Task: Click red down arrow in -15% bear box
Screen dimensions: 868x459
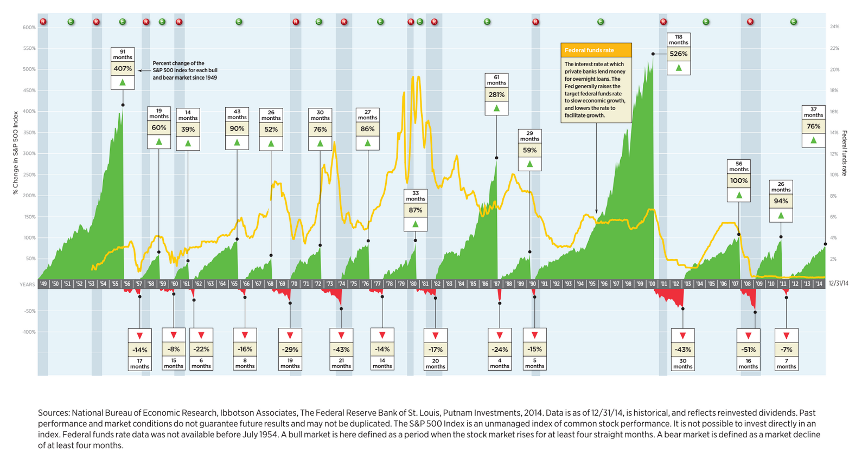Action: point(534,335)
